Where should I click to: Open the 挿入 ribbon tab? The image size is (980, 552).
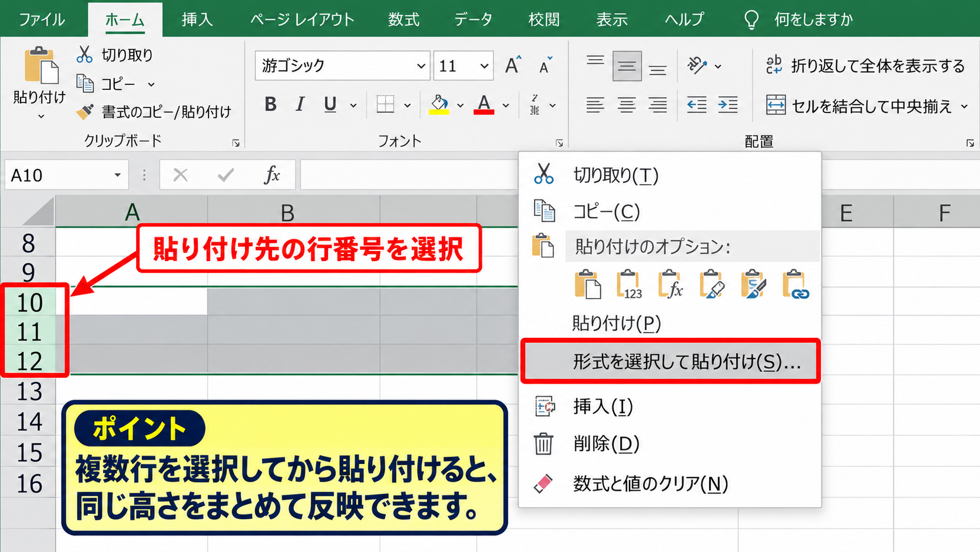[197, 19]
